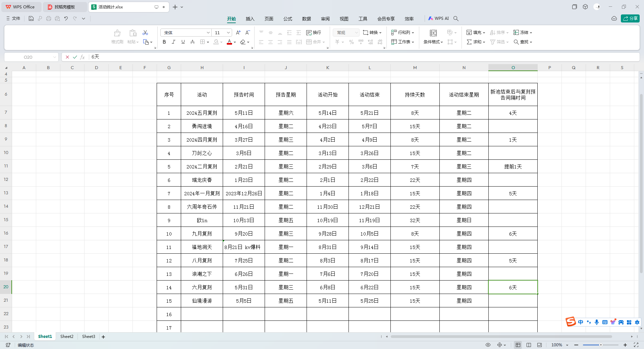Expand the font size dropdown showing 11

click(x=228, y=33)
